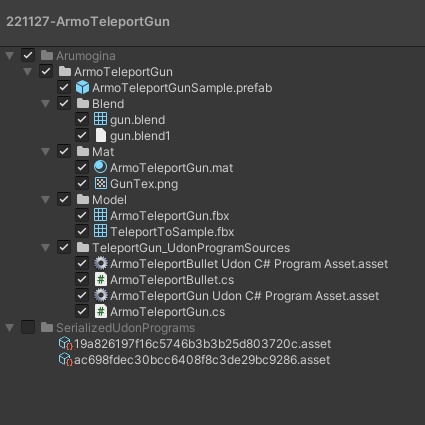Select the ArmoTeleportGun.fbx tree item

(x=170, y=216)
